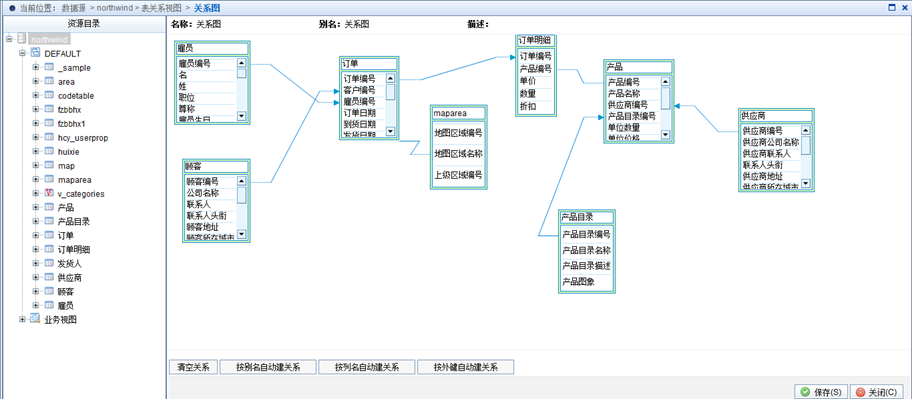The width and height of the screenshot is (912, 399).
Task: Click 按外键自动建关系 button
Action: coord(466,367)
